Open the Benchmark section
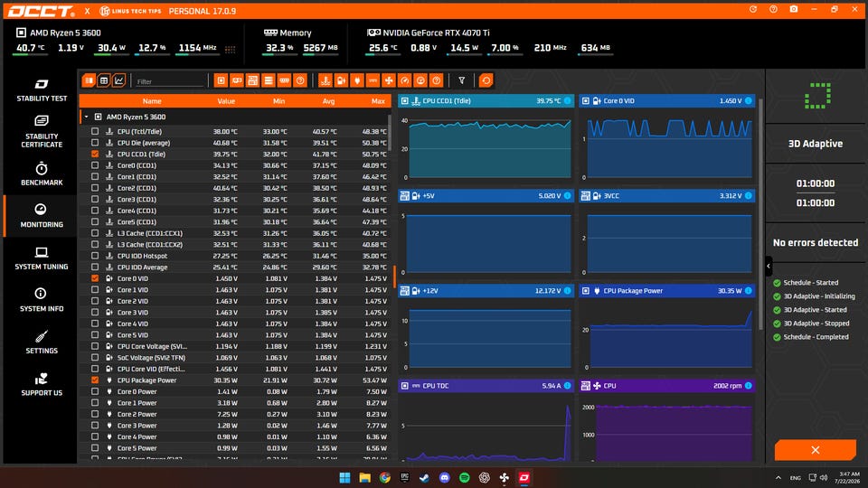The image size is (868, 488). click(x=42, y=174)
